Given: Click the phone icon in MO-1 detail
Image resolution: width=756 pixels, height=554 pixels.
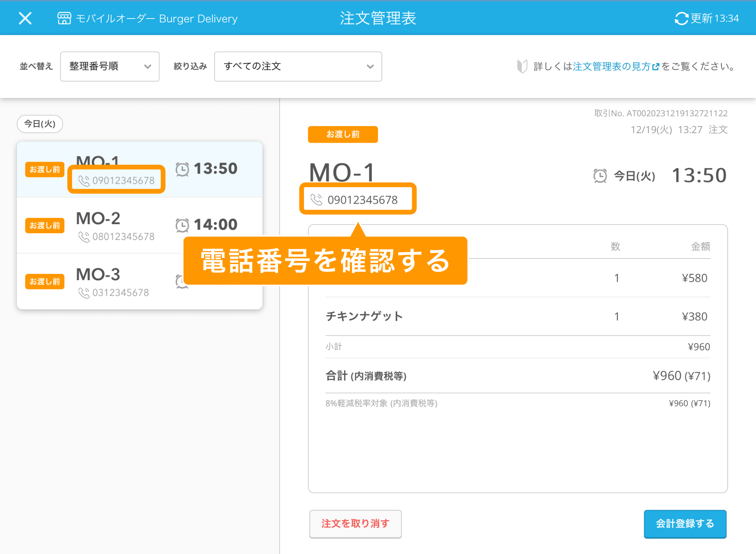Looking at the screenshot, I should tap(317, 200).
